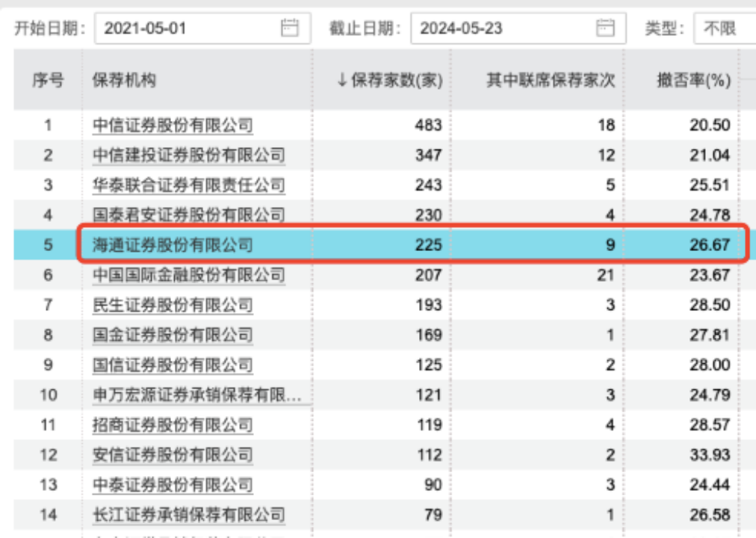The width and height of the screenshot is (756, 538).
Task: Open the start date calendar picker icon
Action: pos(289,28)
